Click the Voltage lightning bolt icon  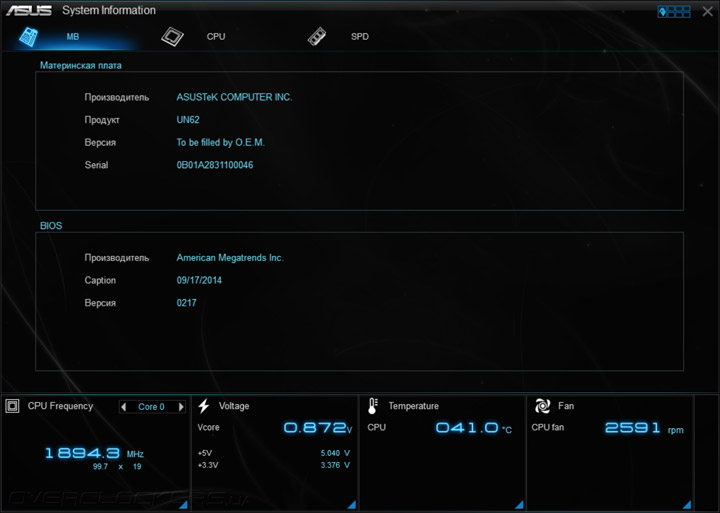[204, 406]
